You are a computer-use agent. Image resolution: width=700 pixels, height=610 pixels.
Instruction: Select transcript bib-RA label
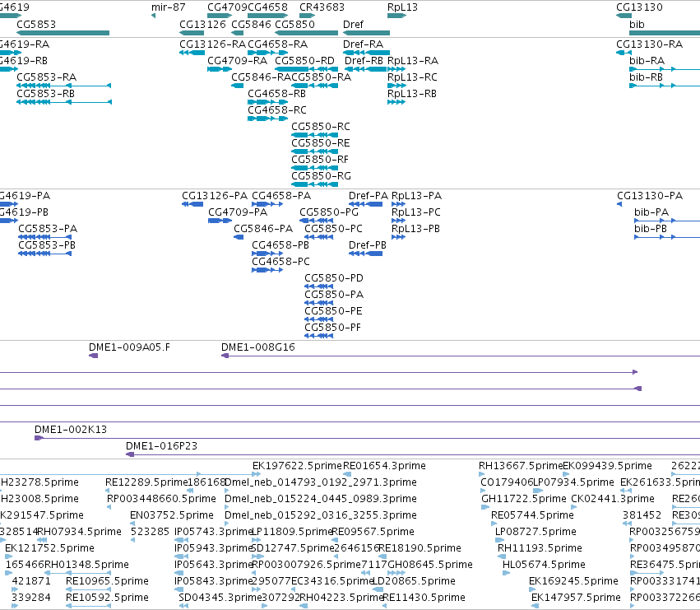[x=647, y=61]
